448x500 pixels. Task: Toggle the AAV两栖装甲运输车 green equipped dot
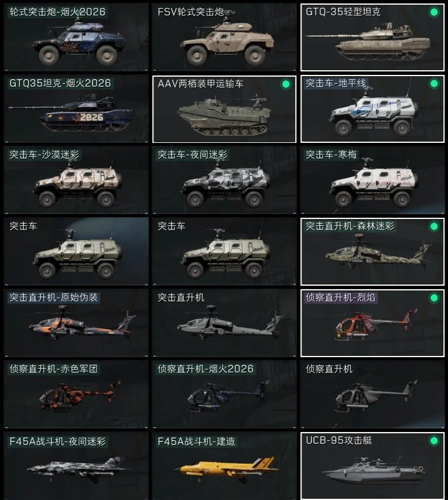(286, 84)
